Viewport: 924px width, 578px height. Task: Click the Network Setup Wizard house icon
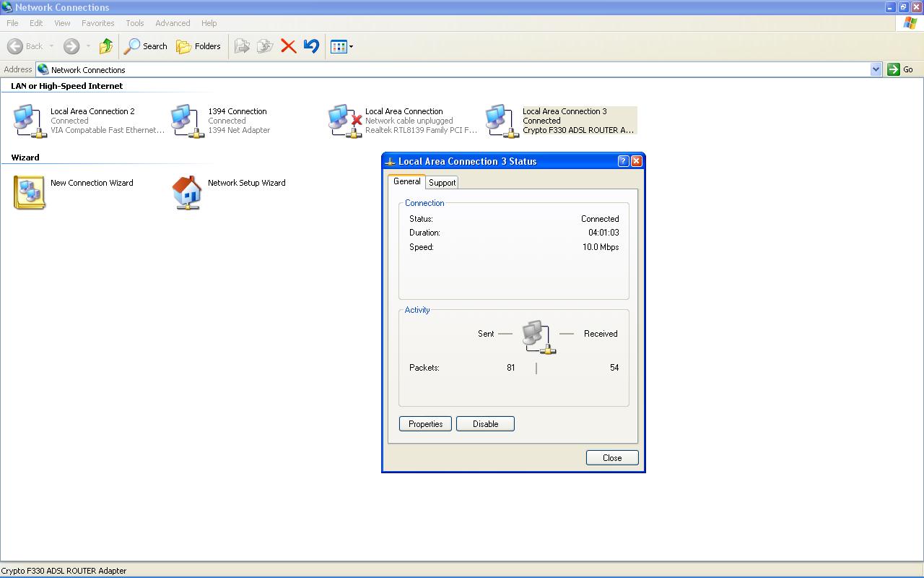(187, 192)
